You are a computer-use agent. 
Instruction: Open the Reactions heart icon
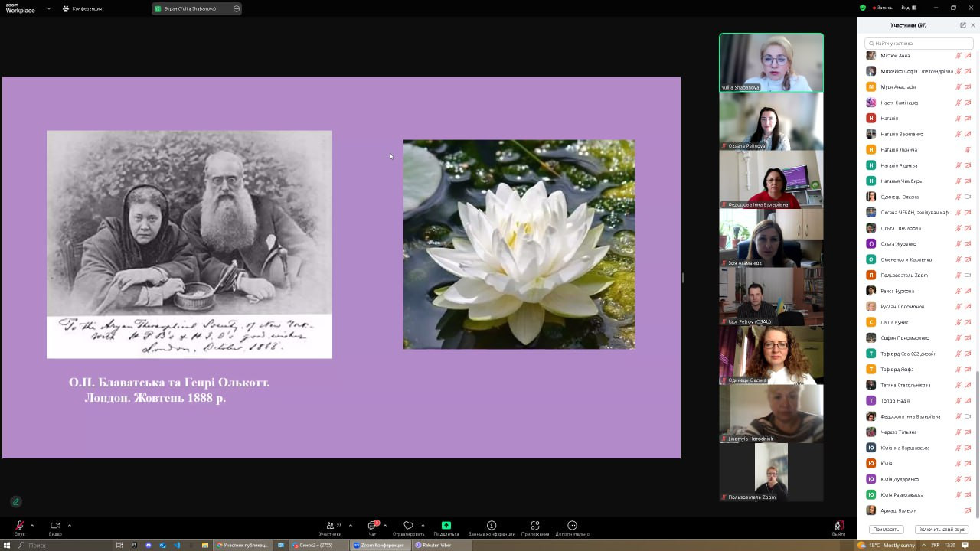coord(408,526)
